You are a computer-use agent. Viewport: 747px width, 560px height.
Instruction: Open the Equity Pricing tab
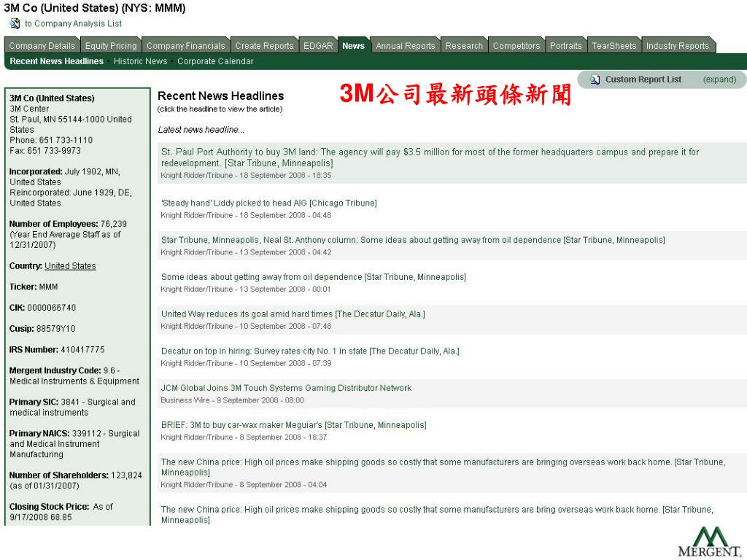111,46
